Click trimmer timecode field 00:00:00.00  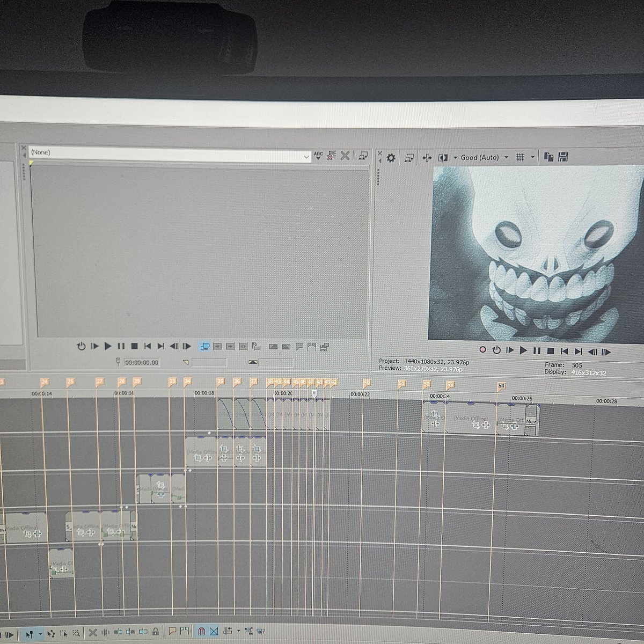[142, 362]
